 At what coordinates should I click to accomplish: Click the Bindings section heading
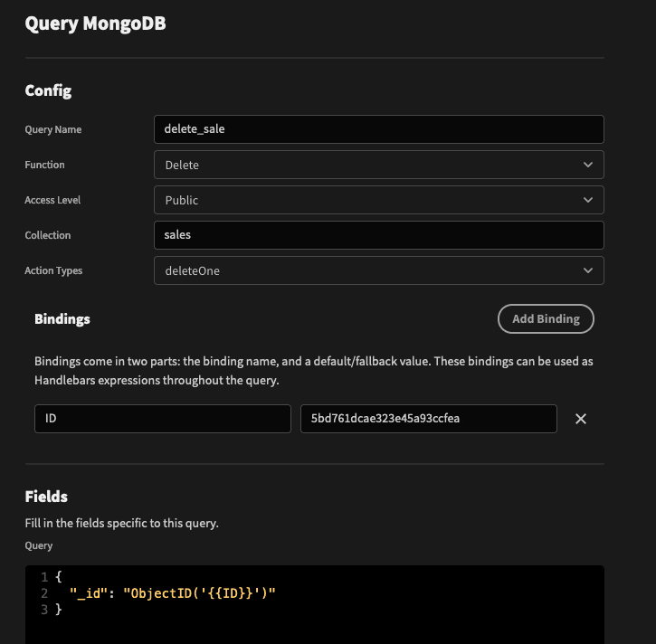[x=62, y=319]
